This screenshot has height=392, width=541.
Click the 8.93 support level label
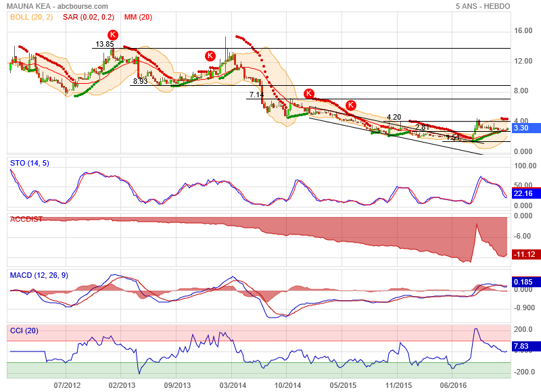click(141, 81)
